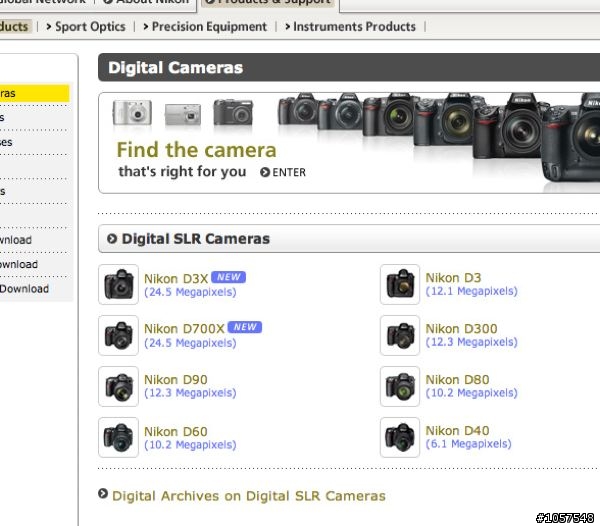This screenshot has height=526, width=600.
Task: Click the 12.3 Megapixels text under D300
Action: [x=471, y=342]
